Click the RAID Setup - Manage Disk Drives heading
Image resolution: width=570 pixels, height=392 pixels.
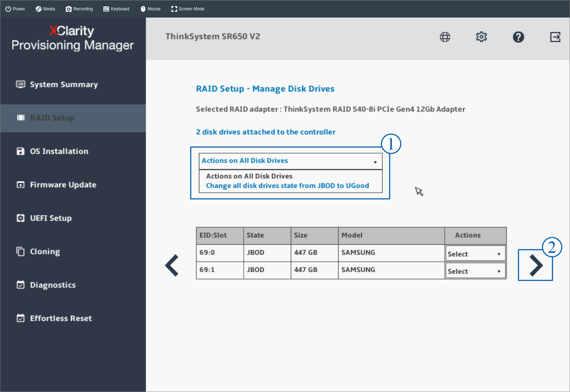265,89
